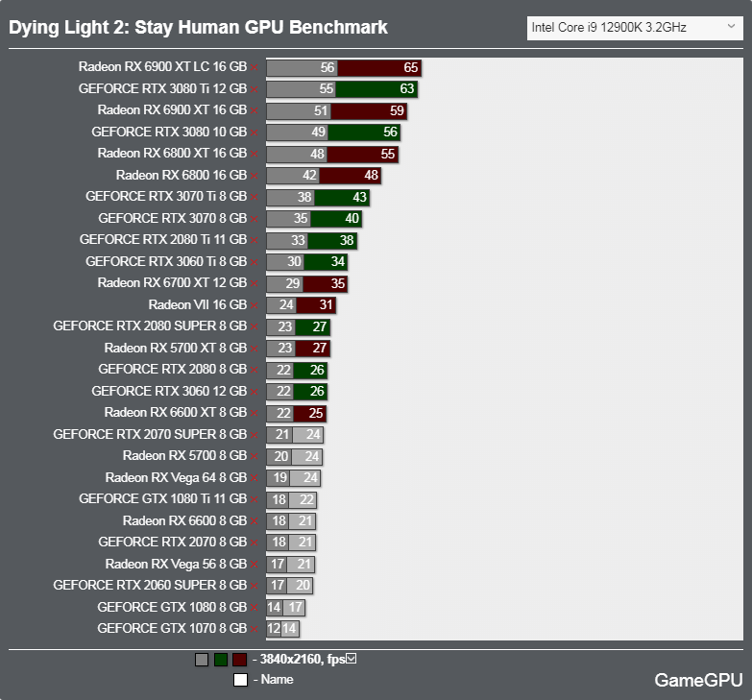The height and width of the screenshot is (700, 752).
Task: Click red X beside Radeon RX 6700 XT
Action: (x=255, y=283)
